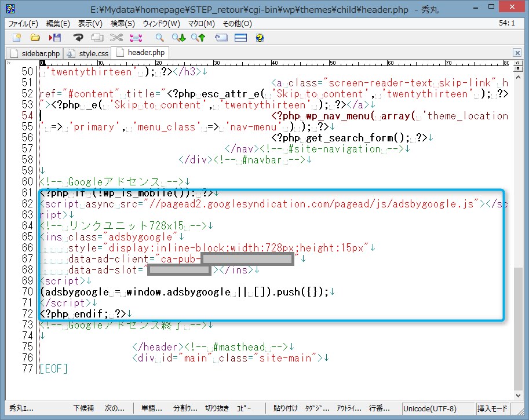Click the Undo curved arrow icon
Screen dimensions: 529x420
pyautogui.click(x=78, y=38)
